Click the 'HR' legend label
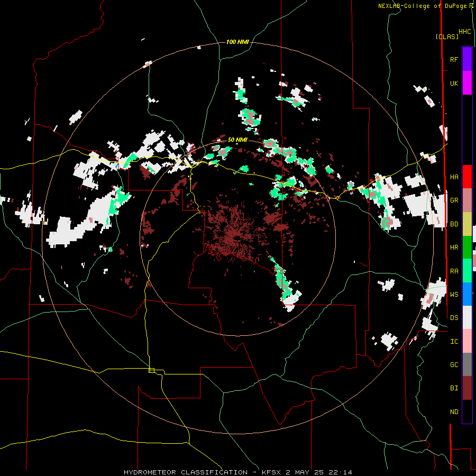476x476 pixels. [x=454, y=248]
